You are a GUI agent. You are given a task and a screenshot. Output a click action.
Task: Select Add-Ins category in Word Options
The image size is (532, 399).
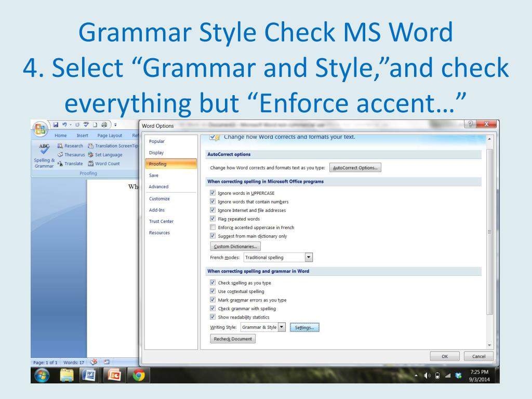171,210
